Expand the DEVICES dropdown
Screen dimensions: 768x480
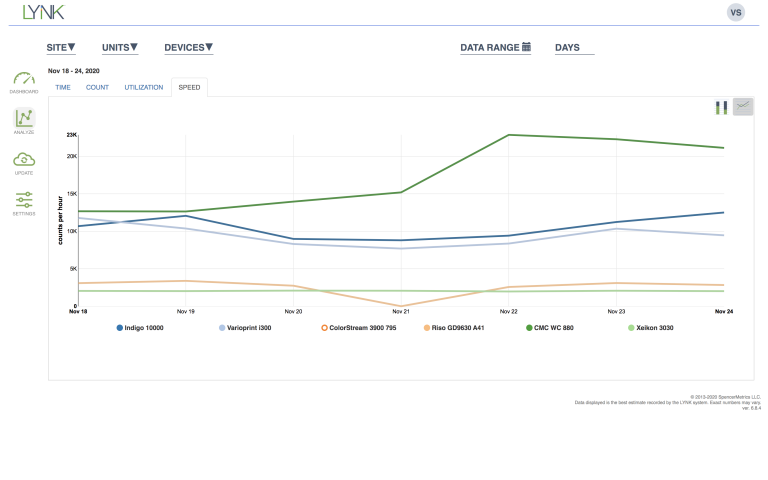(189, 48)
